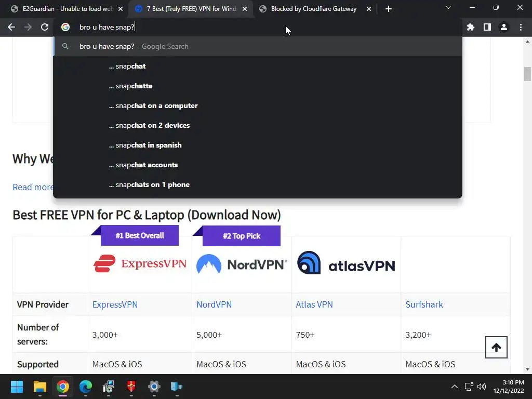Select 'bro u have snap?' Google Search suggestion
Screen dimensions: 532x399
pos(258,46)
